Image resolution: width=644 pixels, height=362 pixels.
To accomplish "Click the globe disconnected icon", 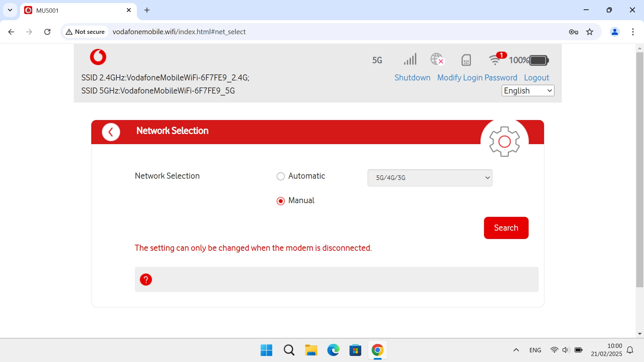I will (x=437, y=59).
